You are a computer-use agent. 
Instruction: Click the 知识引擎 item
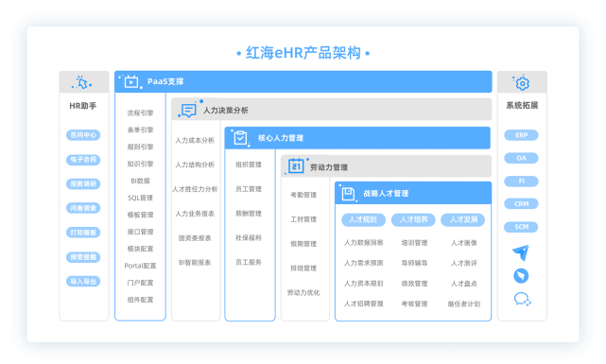click(x=140, y=164)
